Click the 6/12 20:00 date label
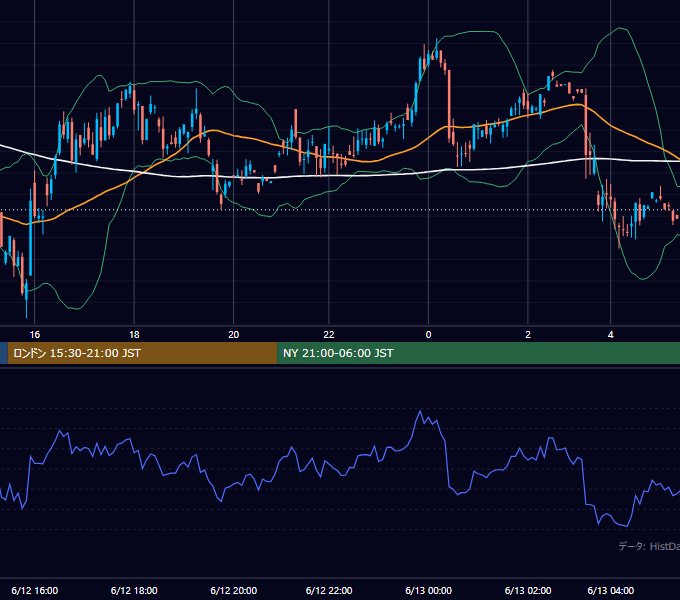Image resolution: width=680 pixels, height=600 pixels. tap(234, 590)
